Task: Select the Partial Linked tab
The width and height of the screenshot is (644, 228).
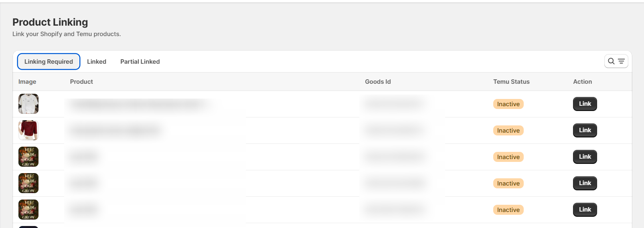Action: 140,62
